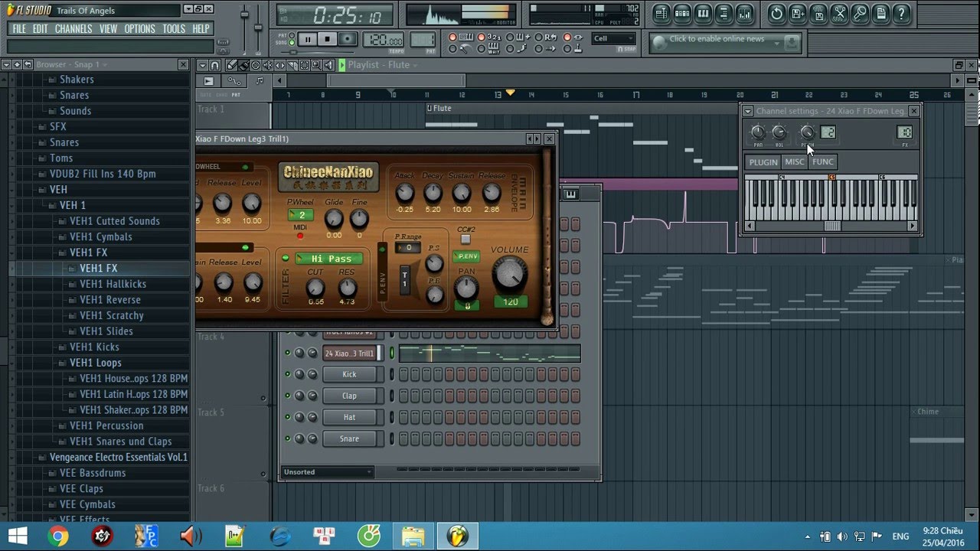
Task: Open the PWheel value 2 selector
Action: pos(301,215)
